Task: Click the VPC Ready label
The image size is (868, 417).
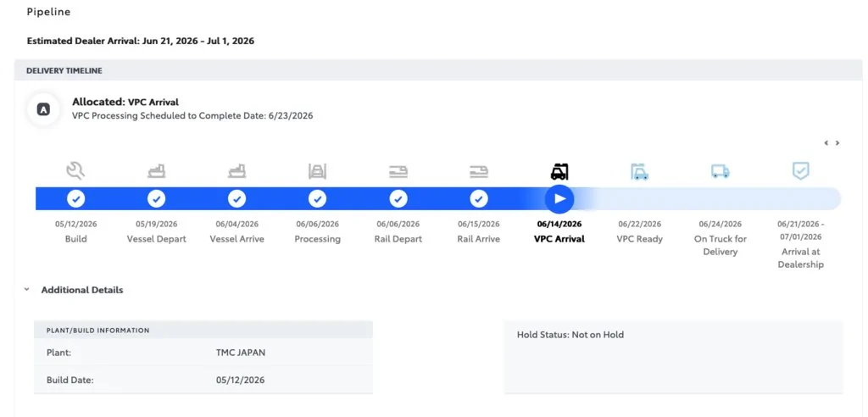Action: (x=639, y=239)
